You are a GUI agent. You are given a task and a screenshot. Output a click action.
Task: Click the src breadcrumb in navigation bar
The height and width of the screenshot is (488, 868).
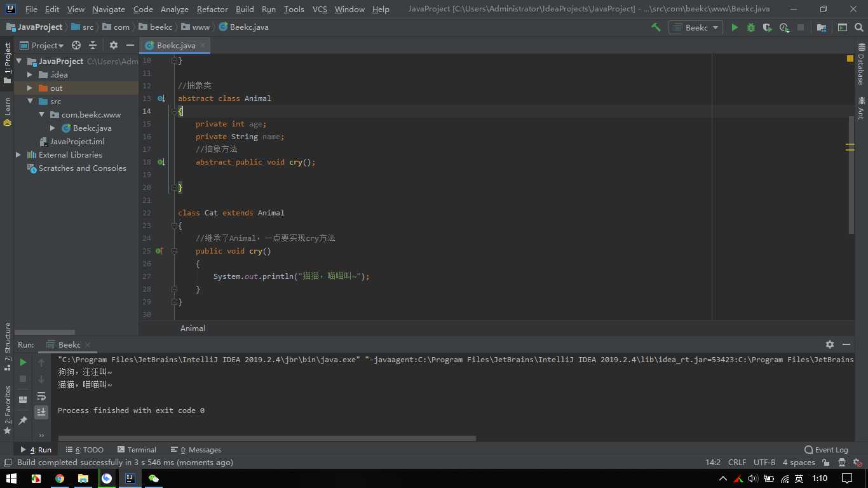click(83, 27)
